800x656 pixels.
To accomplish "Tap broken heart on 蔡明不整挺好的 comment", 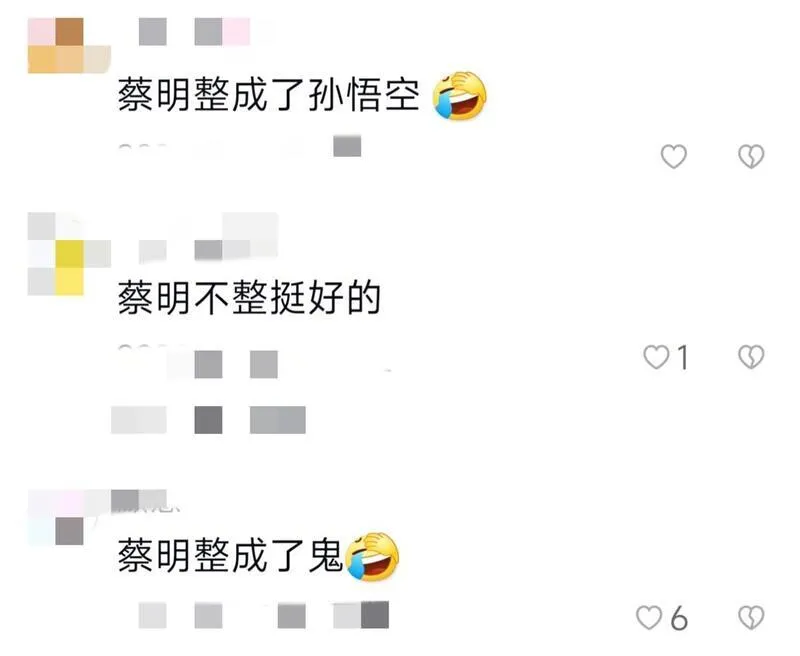I will (x=751, y=357).
